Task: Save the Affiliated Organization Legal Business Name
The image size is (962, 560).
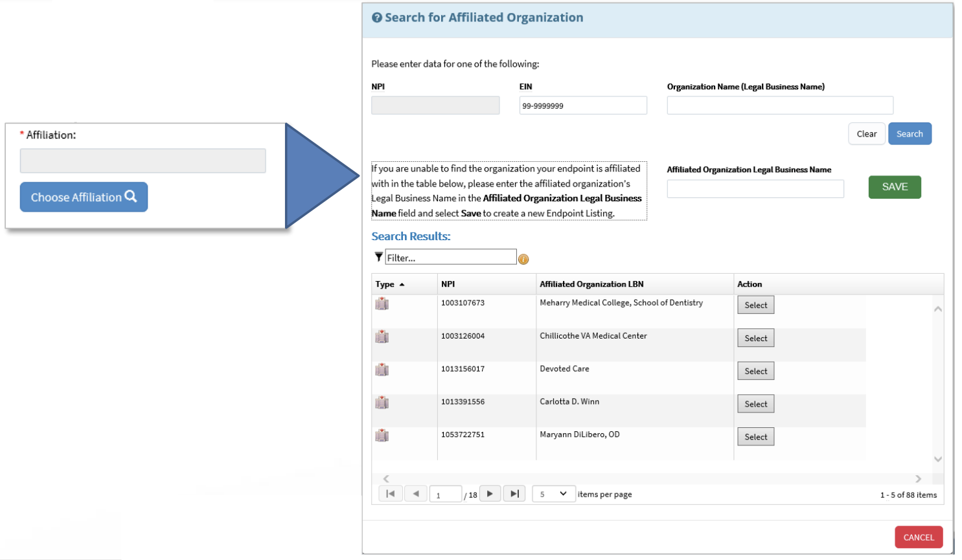Action: click(895, 187)
